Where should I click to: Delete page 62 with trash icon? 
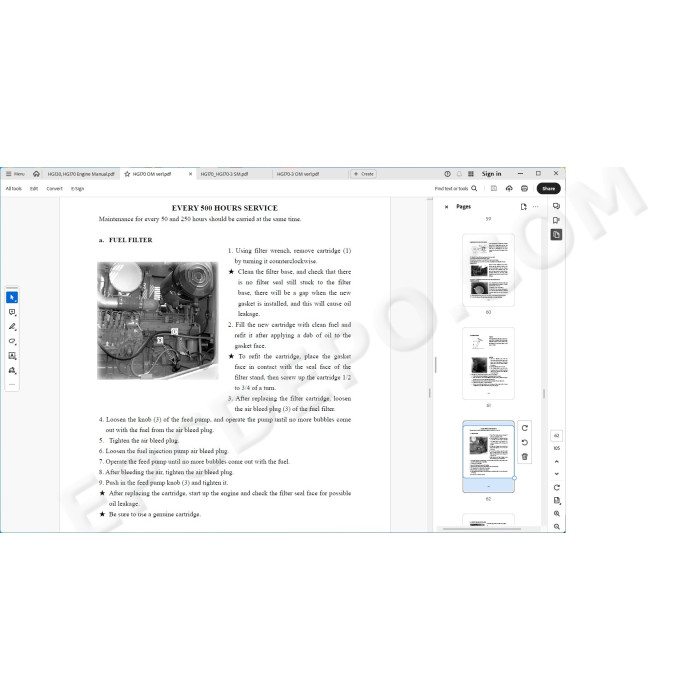(525, 457)
